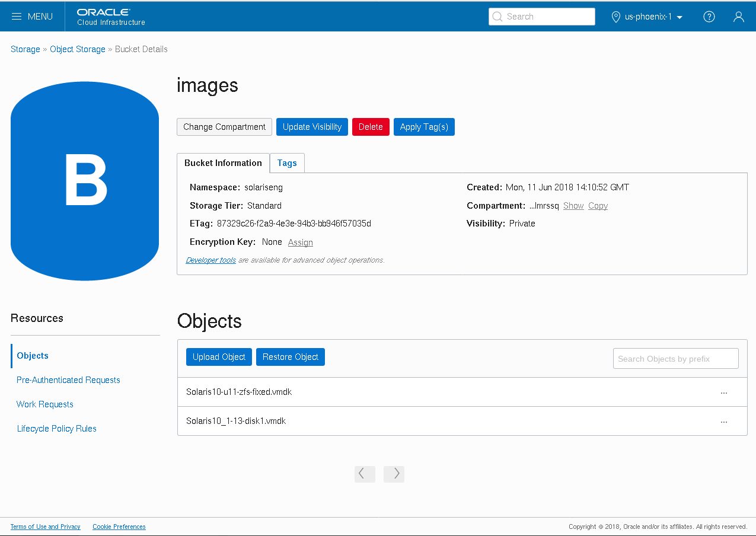Go to previous page of objects
756x536 pixels.
(365, 474)
